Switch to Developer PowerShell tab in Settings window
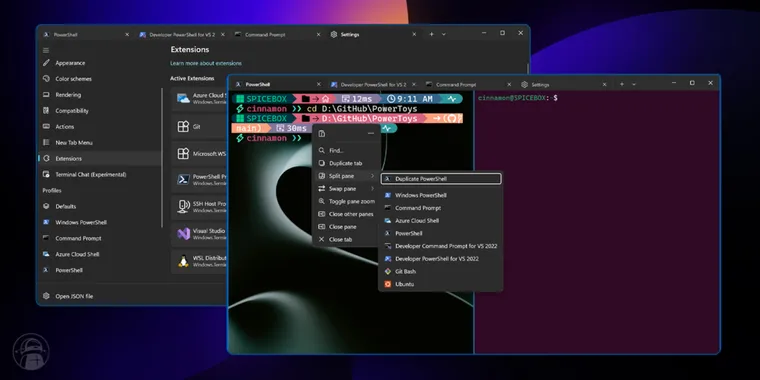The width and height of the screenshot is (760, 380). [181, 34]
